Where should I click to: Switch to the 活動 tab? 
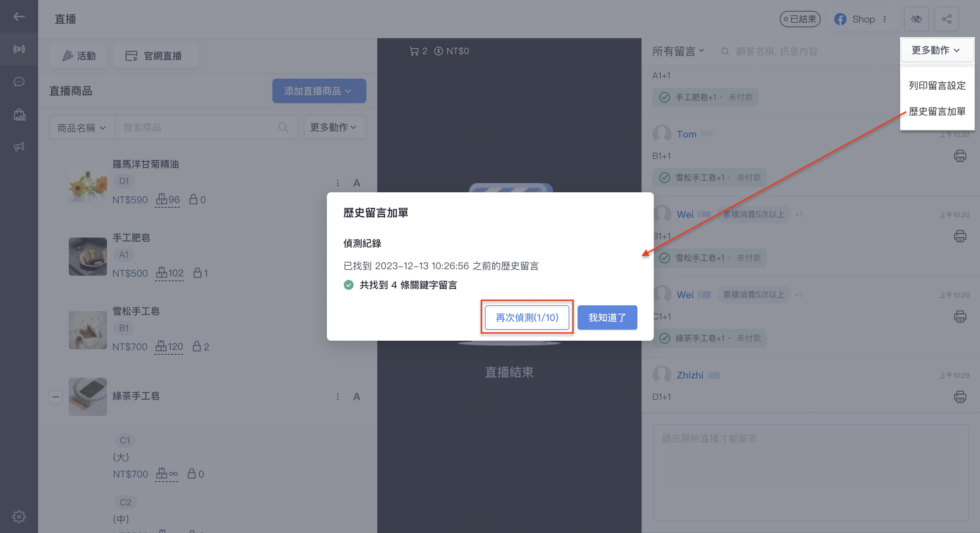click(x=79, y=56)
